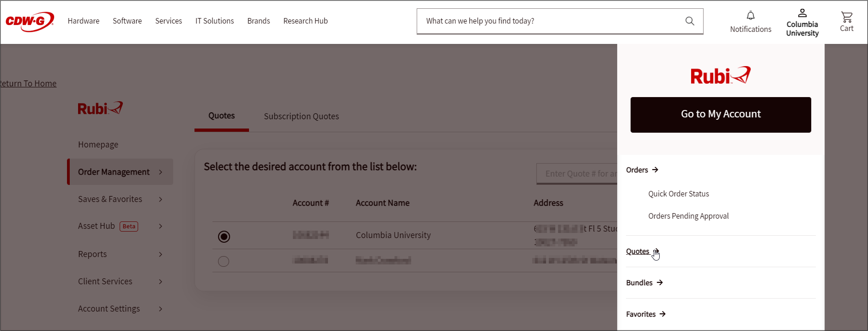Expand Saves & Favorites chevron

point(161,199)
